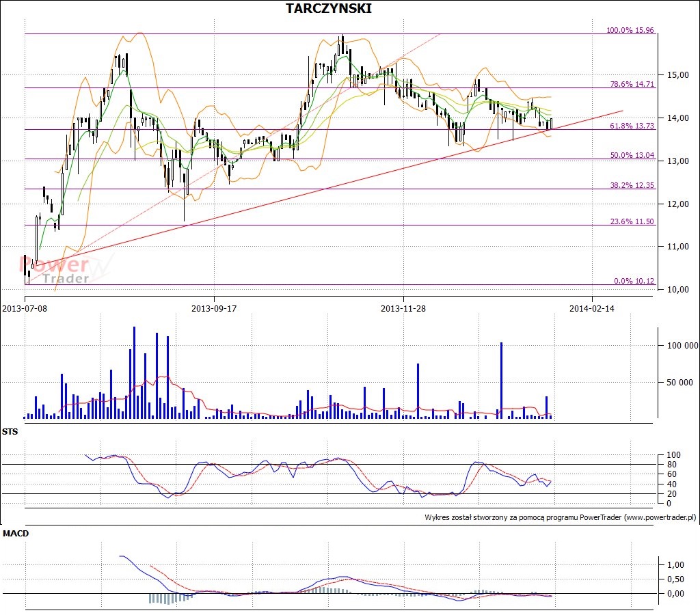This screenshot has height=615, width=700.
Task: Click the STS 40 level label
Action: pyautogui.click(x=671, y=484)
